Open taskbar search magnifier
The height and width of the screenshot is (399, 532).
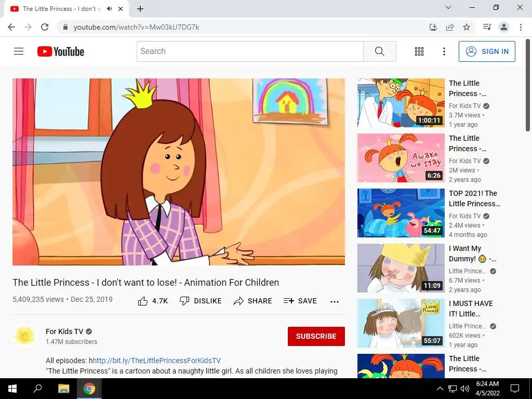[x=37, y=389]
